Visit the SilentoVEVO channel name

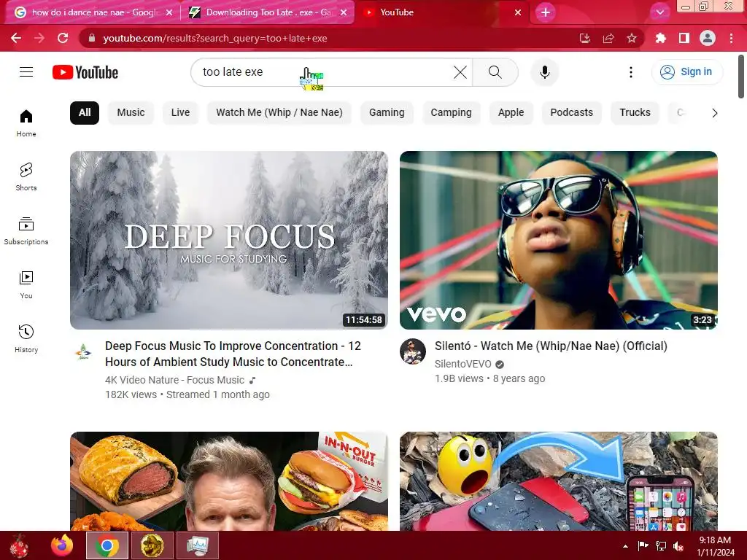point(462,364)
